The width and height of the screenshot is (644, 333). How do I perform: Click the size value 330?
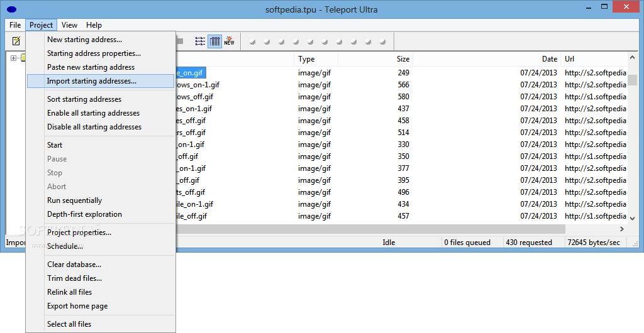(403, 145)
